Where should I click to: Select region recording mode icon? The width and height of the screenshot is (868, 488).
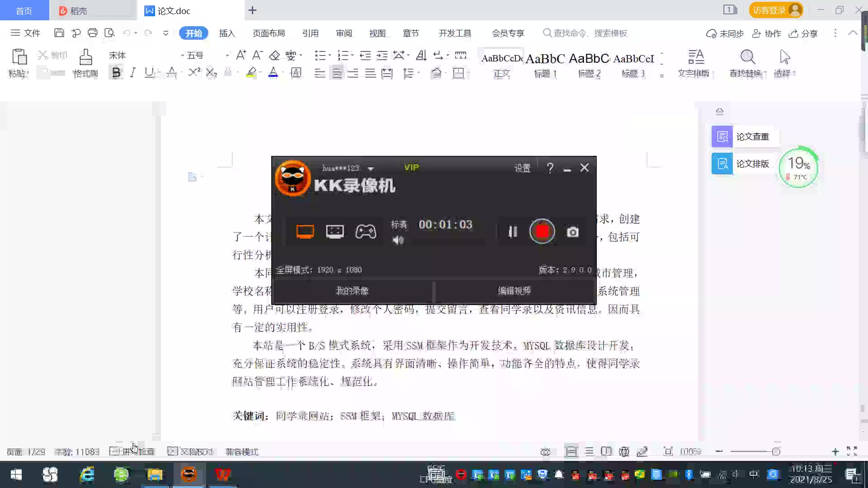(335, 232)
